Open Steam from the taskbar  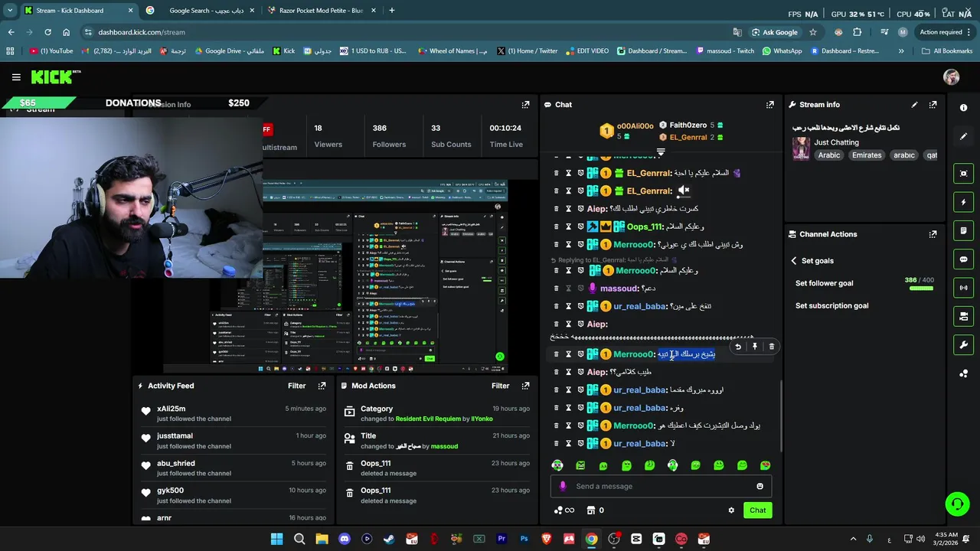[389, 540]
